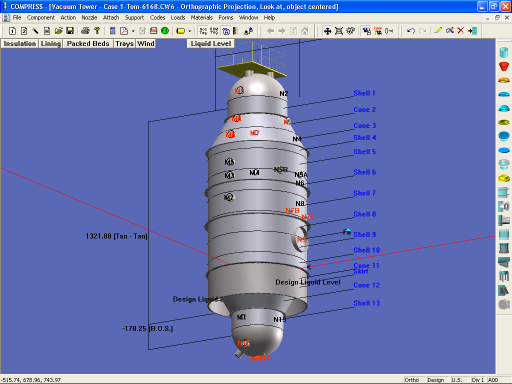The width and height of the screenshot is (512, 384).
Task: Open the Nozzle menu
Action: (x=89, y=18)
